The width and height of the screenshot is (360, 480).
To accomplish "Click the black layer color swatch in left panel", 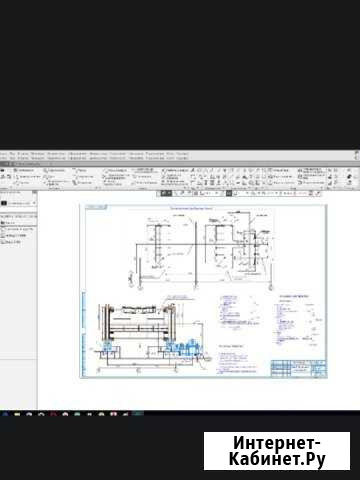I will 4,203.
